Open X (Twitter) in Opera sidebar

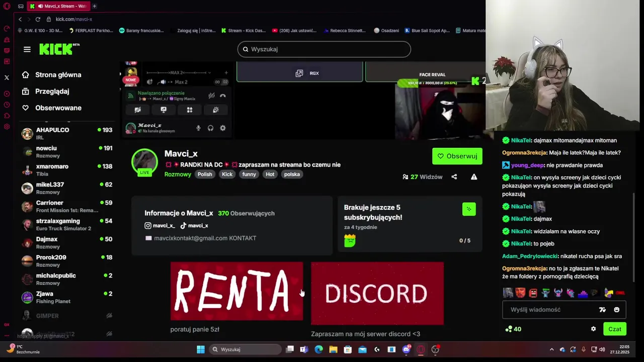pyautogui.click(x=7, y=77)
